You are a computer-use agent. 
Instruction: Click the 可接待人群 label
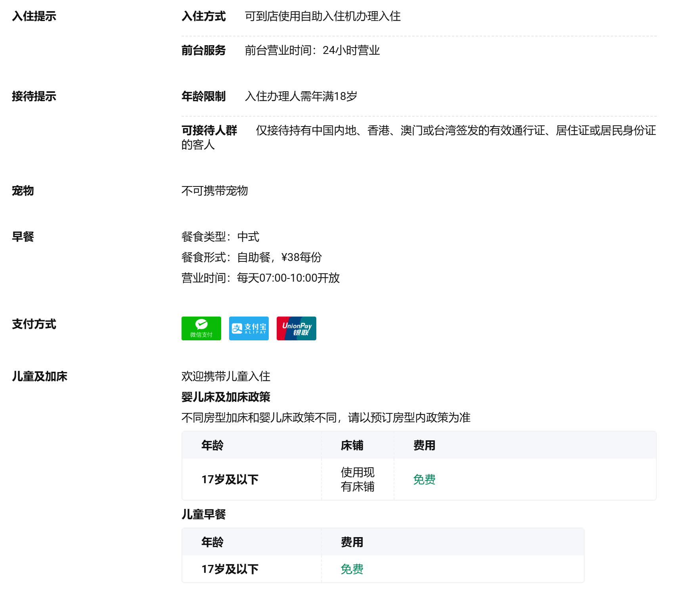pos(209,131)
